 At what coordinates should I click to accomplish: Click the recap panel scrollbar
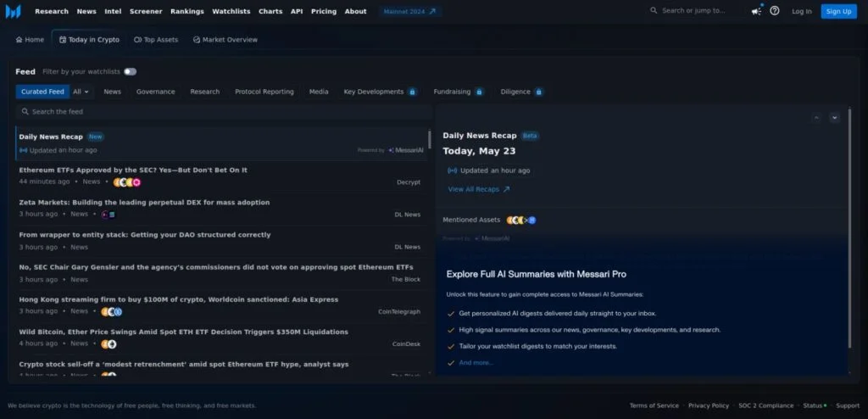click(x=849, y=230)
